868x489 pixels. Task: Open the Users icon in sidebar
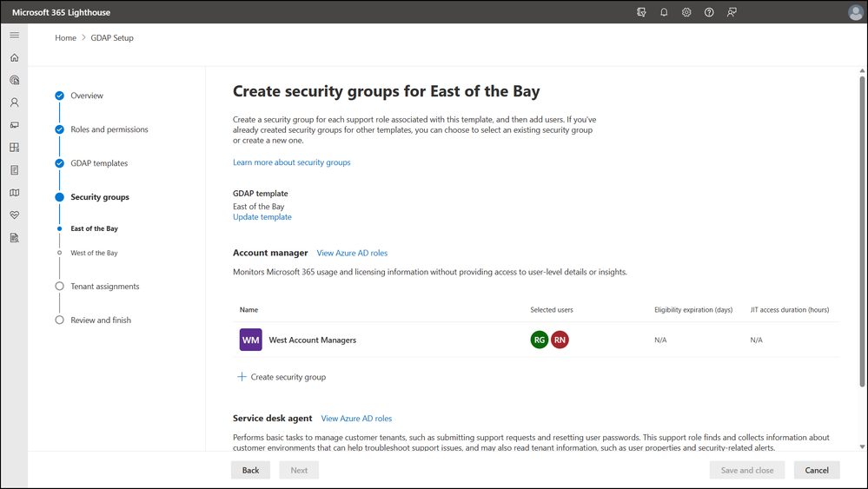15,102
